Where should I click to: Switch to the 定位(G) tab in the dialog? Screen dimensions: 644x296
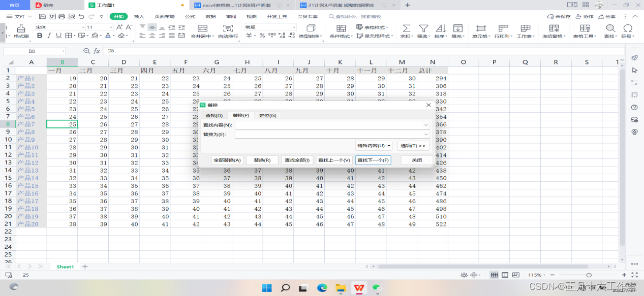(x=267, y=115)
